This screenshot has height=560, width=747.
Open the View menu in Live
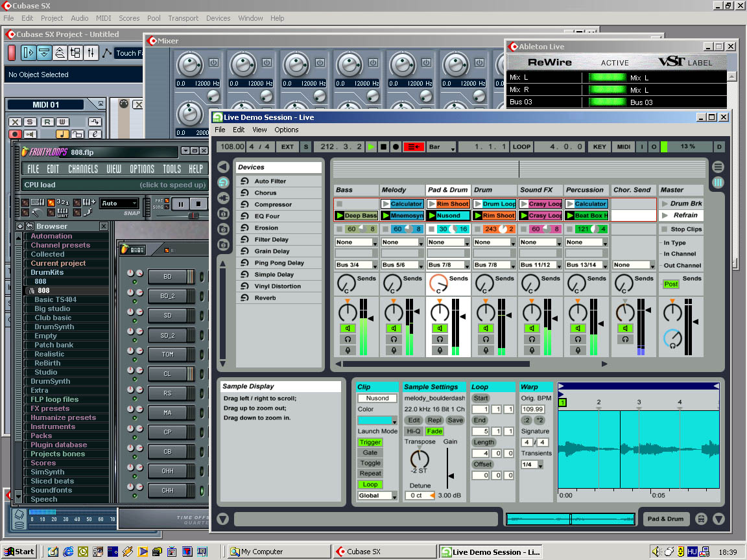click(x=259, y=130)
